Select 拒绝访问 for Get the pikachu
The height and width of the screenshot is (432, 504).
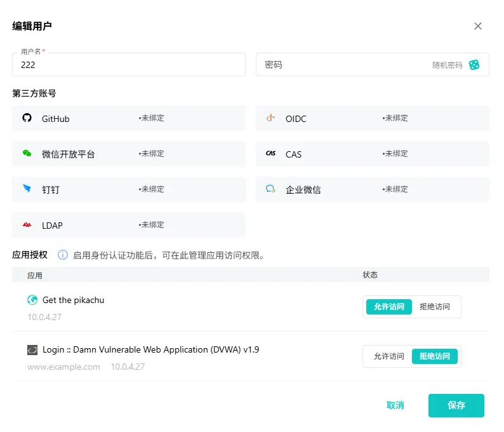click(435, 307)
